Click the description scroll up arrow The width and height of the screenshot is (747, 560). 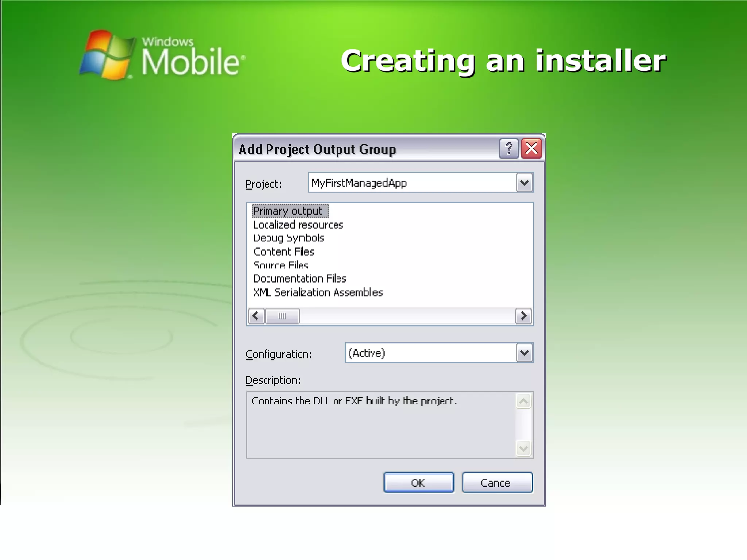pos(524,401)
